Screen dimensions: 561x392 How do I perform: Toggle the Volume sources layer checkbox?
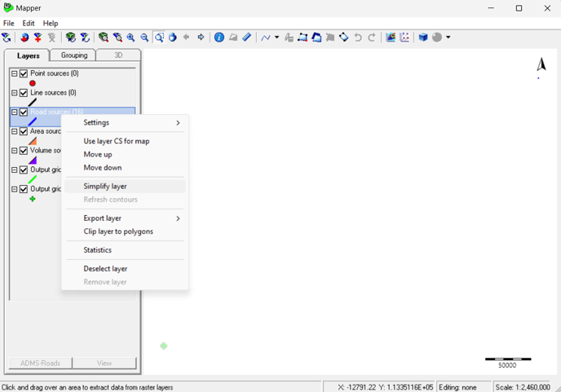[x=24, y=151]
